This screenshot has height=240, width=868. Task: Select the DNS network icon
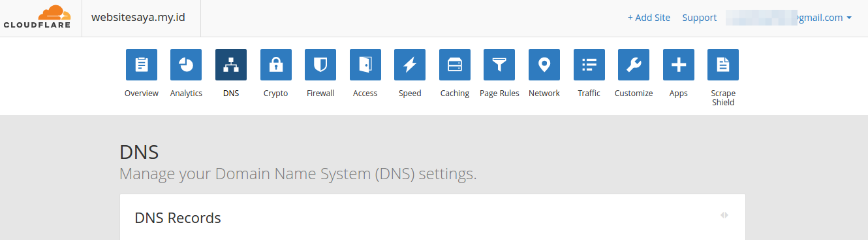[x=231, y=65]
